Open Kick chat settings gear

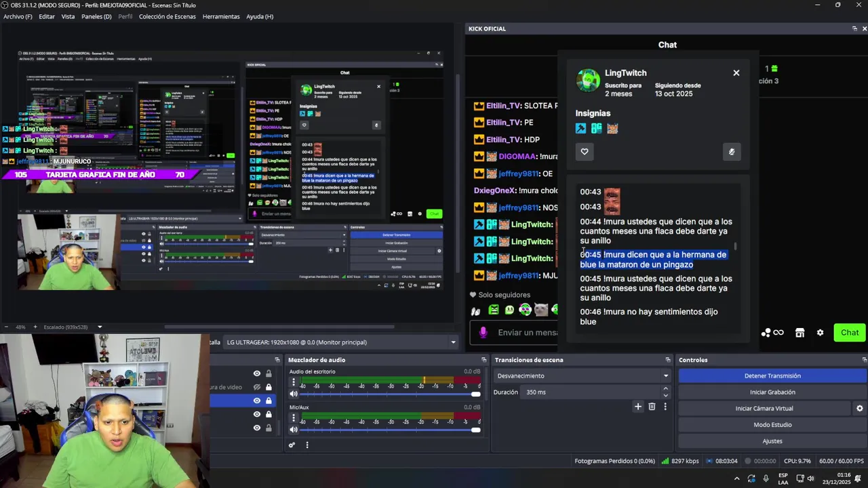820,333
